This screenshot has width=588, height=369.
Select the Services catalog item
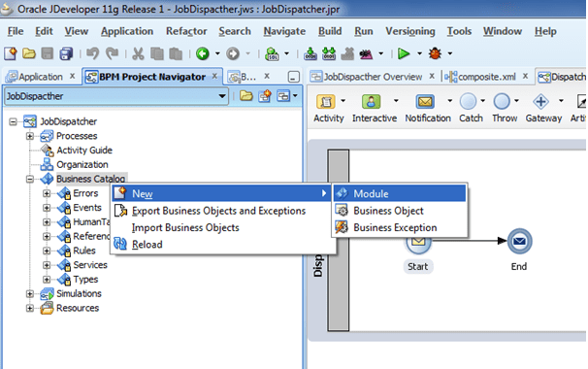[90, 265]
